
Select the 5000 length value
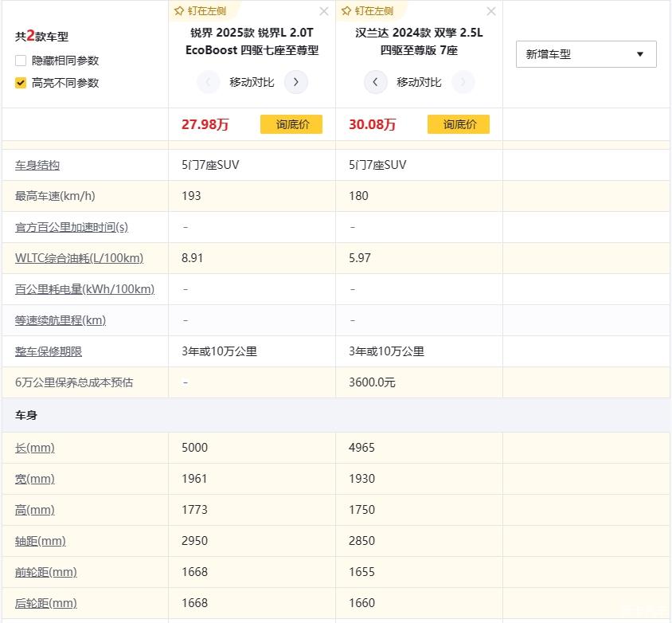(x=194, y=448)
